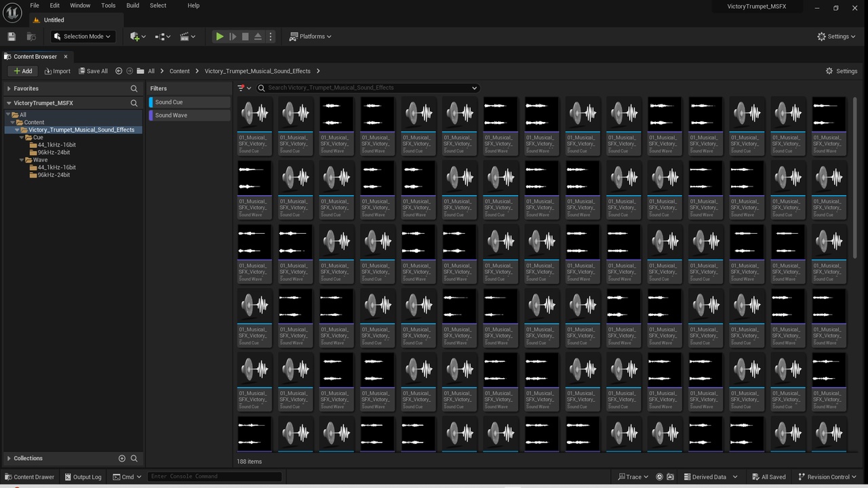Click the Import button
This screenshot has height=488, width=868.
[x=57, y=71]
